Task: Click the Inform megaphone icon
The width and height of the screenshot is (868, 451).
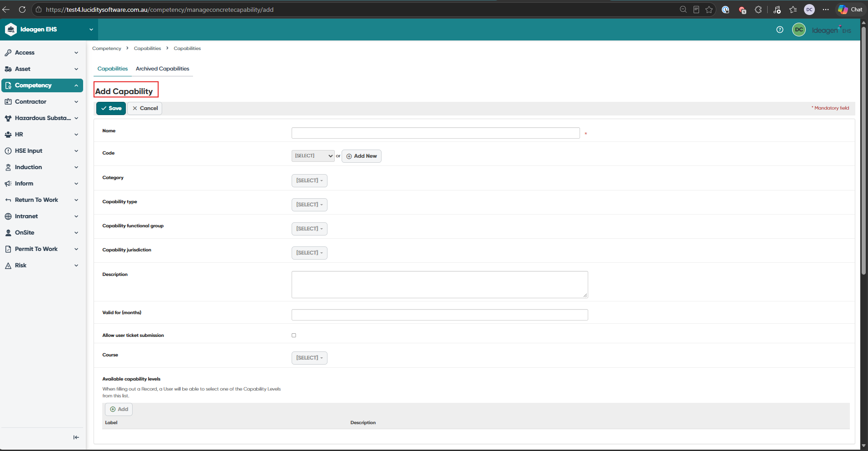Action: (x=8, y=184)
